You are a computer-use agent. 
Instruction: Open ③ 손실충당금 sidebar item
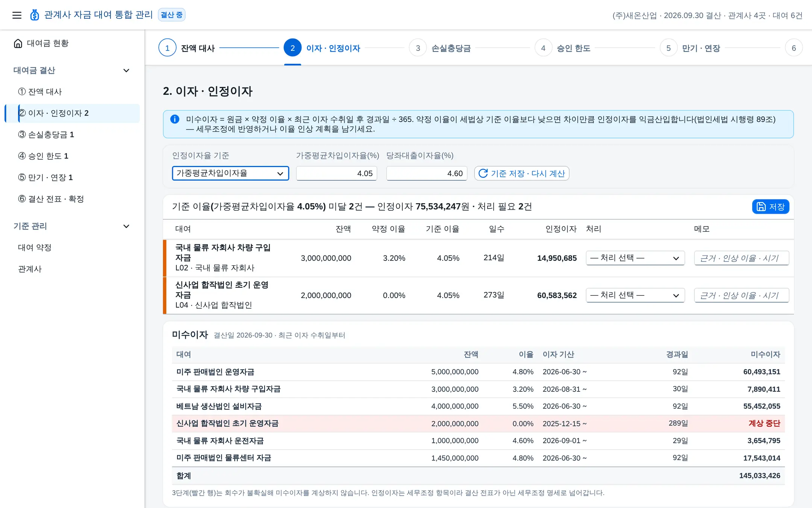coord(72,135)
